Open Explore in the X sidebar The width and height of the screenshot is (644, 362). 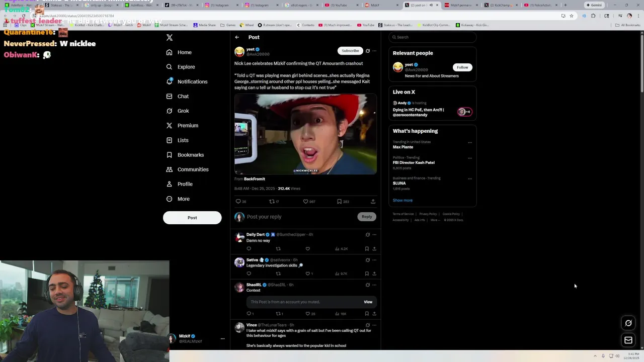pyautogui.click(x=181, y=67)
